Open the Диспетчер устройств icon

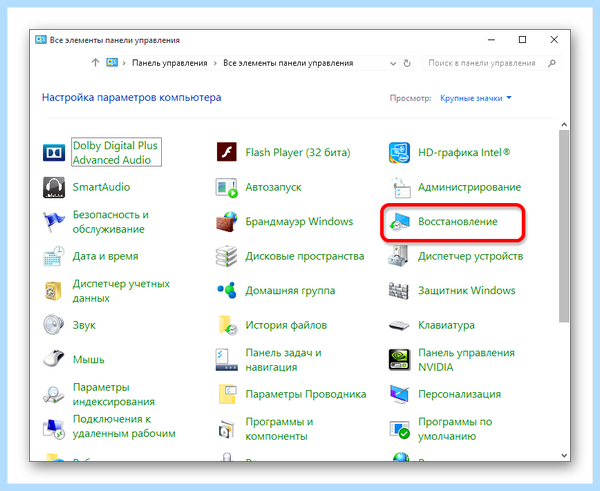pyautogui.click(x=399, y=256)
